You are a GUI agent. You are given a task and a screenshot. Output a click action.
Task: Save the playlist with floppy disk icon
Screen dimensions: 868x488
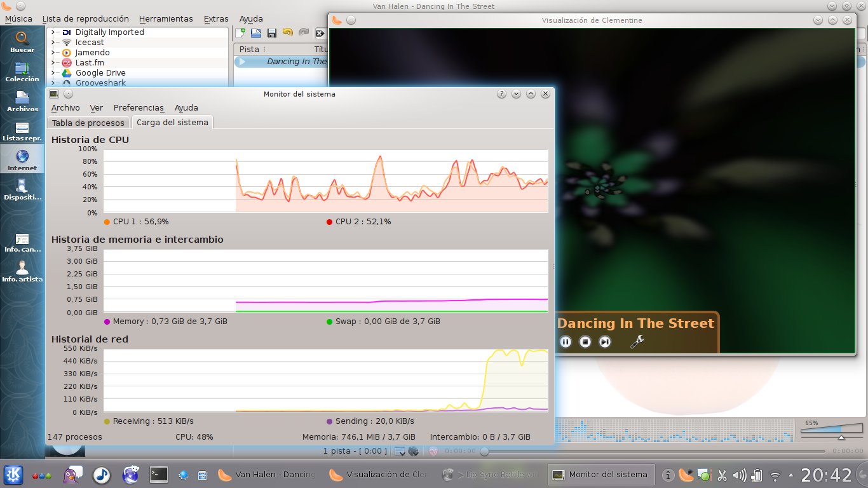click(x=272, y=33)
